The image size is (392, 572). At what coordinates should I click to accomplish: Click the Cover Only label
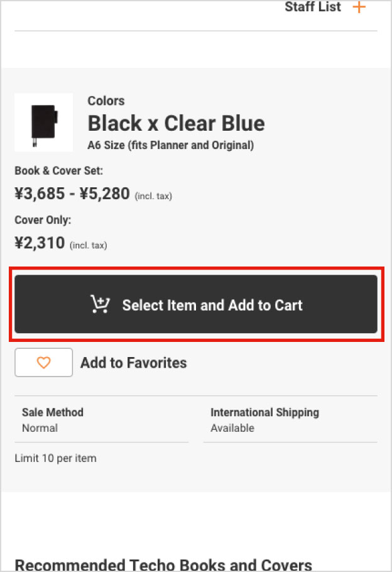coord(43,220)
